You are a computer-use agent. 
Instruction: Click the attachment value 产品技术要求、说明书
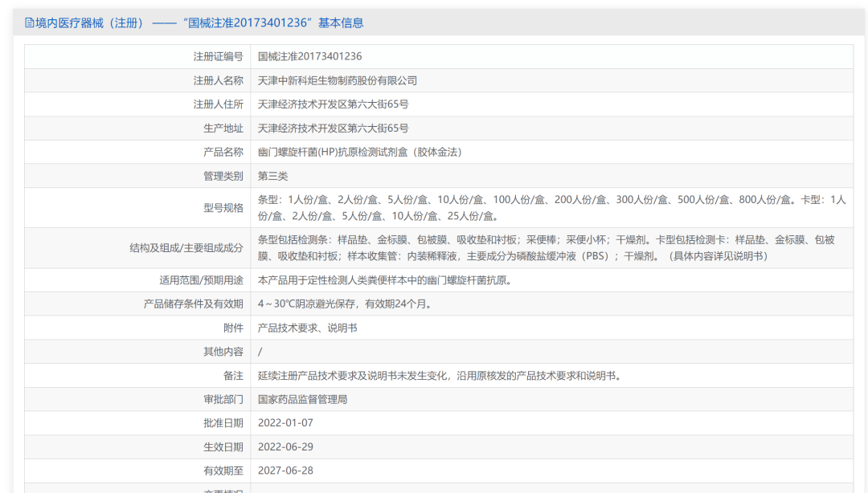tap(307, 328)
